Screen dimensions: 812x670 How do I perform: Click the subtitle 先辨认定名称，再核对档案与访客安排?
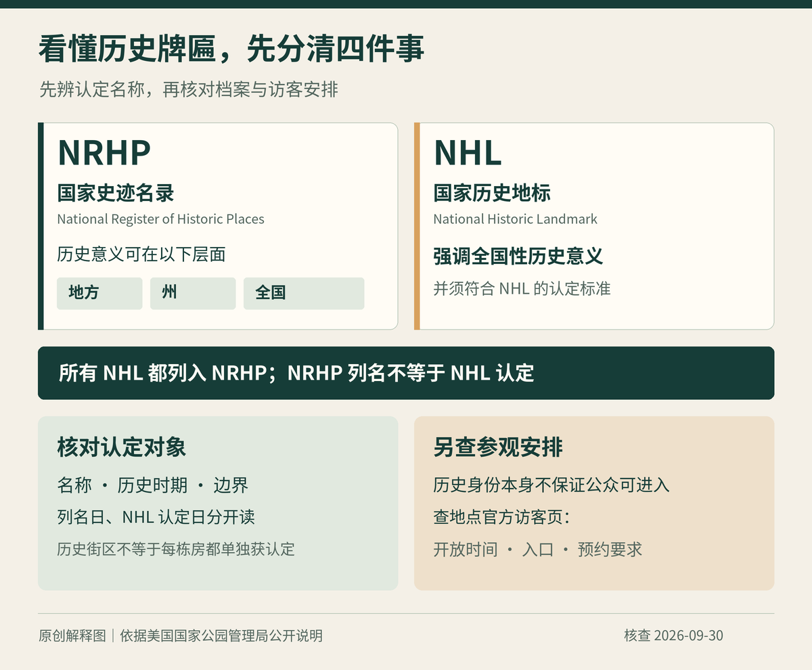pyautogui.click(x=188, y=89)
